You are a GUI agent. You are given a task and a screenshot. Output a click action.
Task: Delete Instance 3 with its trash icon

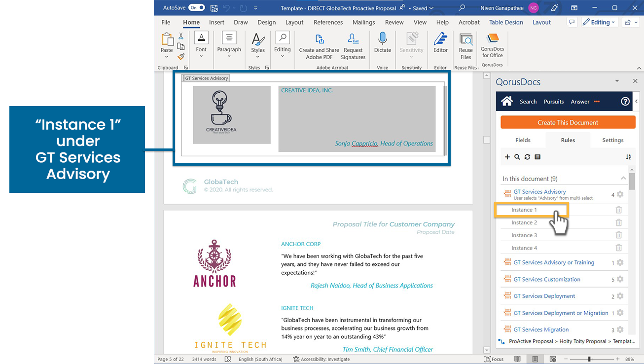pos(619,235)
